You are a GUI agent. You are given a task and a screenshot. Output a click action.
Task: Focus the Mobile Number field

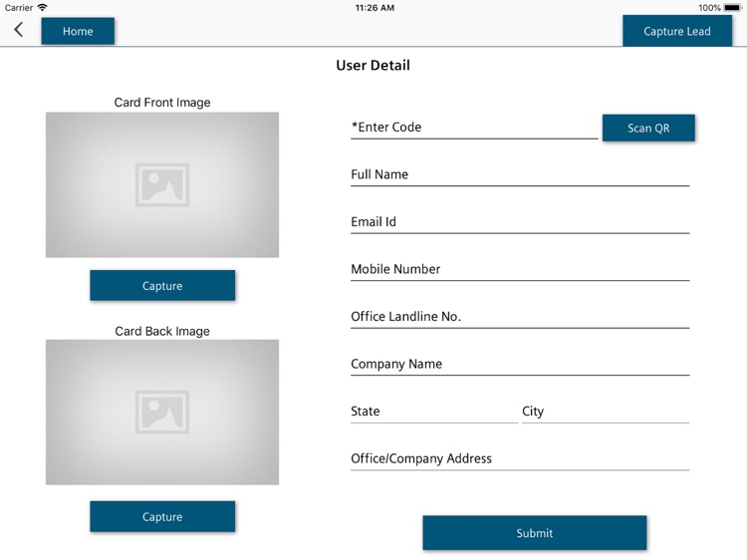[x=520, y=269]
